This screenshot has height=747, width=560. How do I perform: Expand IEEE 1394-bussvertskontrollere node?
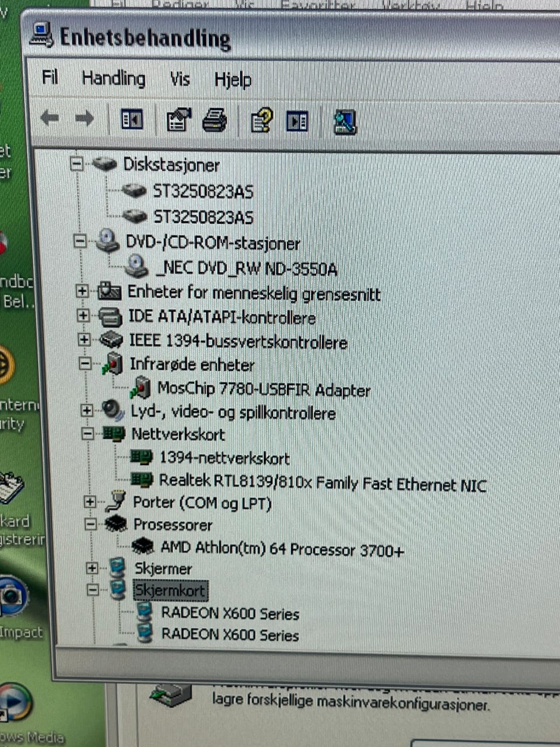(85, 339)
